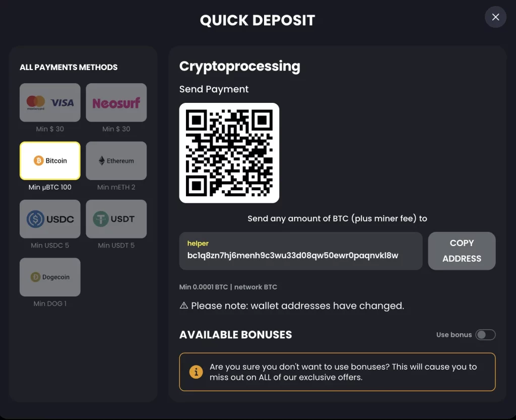
Task: Select the All Payments Methods header
Action: [68, 67]
